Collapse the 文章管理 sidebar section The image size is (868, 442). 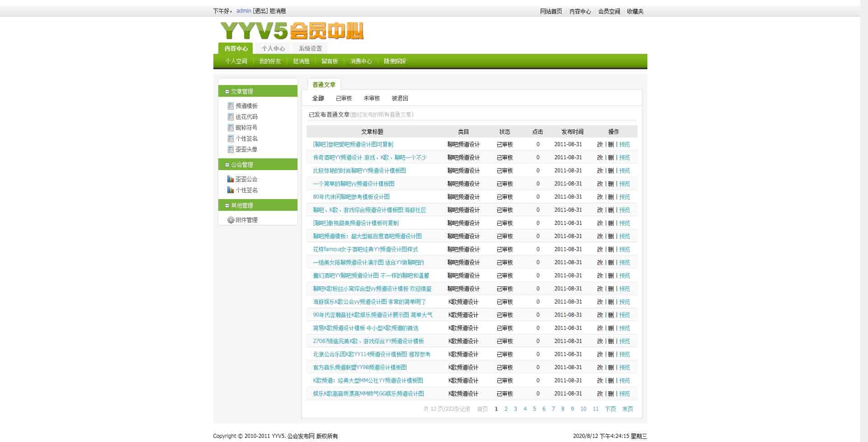click(x=227, y=91)
